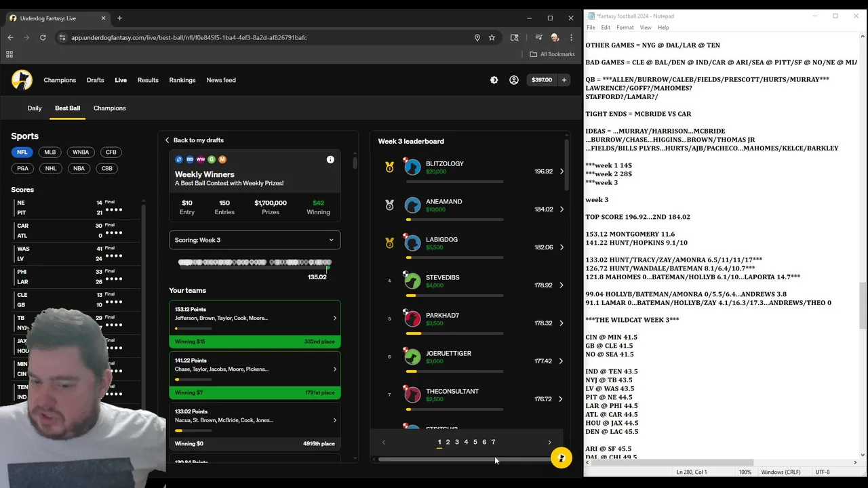The image size is (868, 488).
Task: Open the File menu in Notepad
Action: tap(591, 28)
